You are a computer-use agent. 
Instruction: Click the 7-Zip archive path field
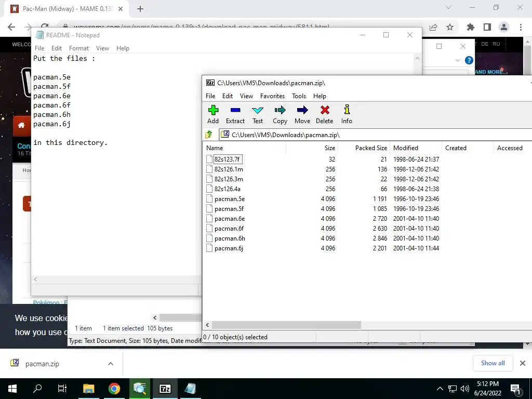tap(376, 135)
